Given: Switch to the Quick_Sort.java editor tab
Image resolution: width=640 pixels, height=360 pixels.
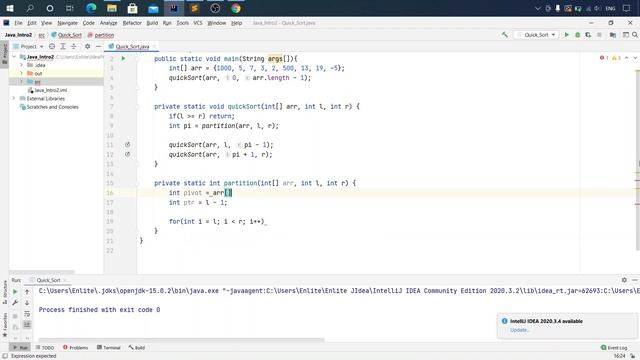Looking at the screenshot, I should click(132, 47).
